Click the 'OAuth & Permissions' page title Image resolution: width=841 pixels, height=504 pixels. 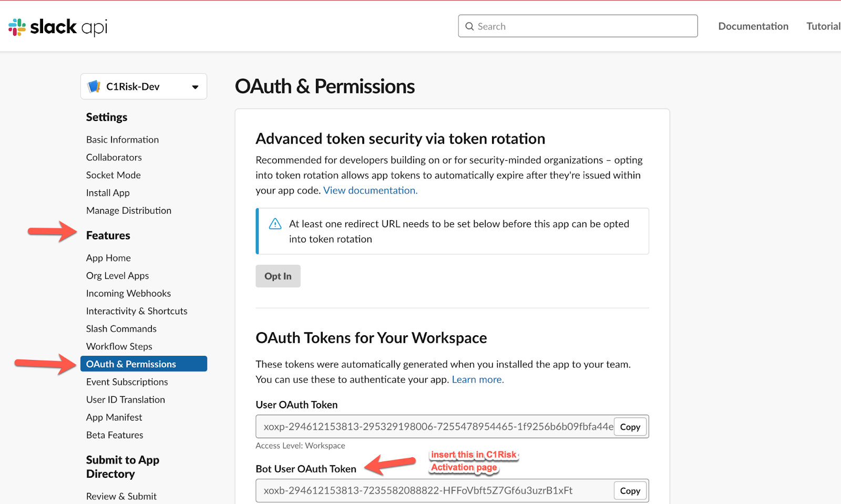click(325, 86)
